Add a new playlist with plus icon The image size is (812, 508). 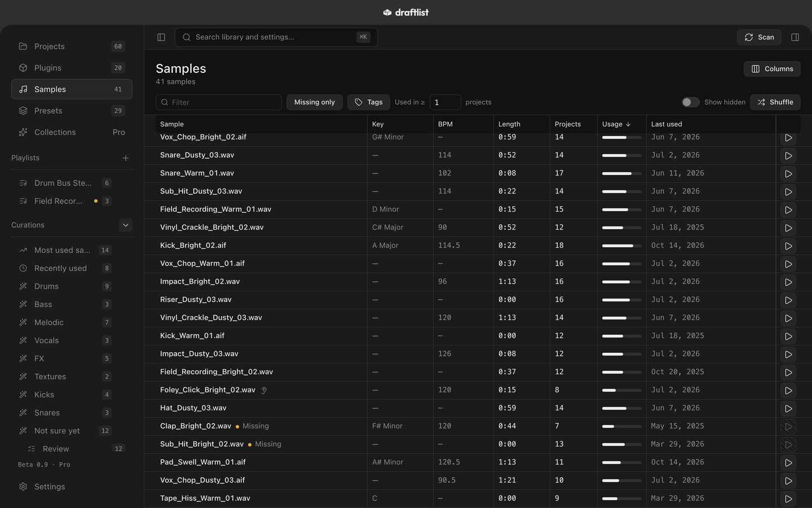pos(126,158)
